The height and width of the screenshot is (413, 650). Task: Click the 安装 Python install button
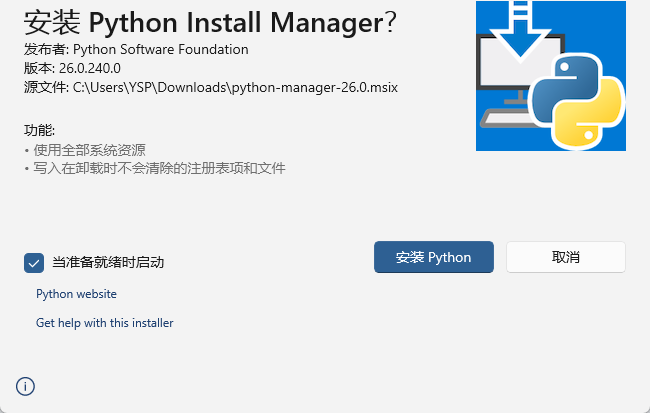click(434, 257)
